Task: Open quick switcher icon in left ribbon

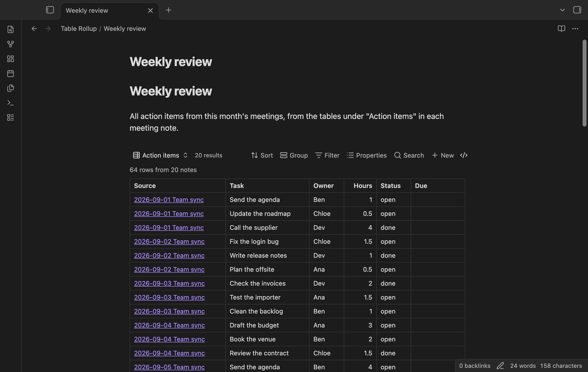Action: [x=10, y=29]
